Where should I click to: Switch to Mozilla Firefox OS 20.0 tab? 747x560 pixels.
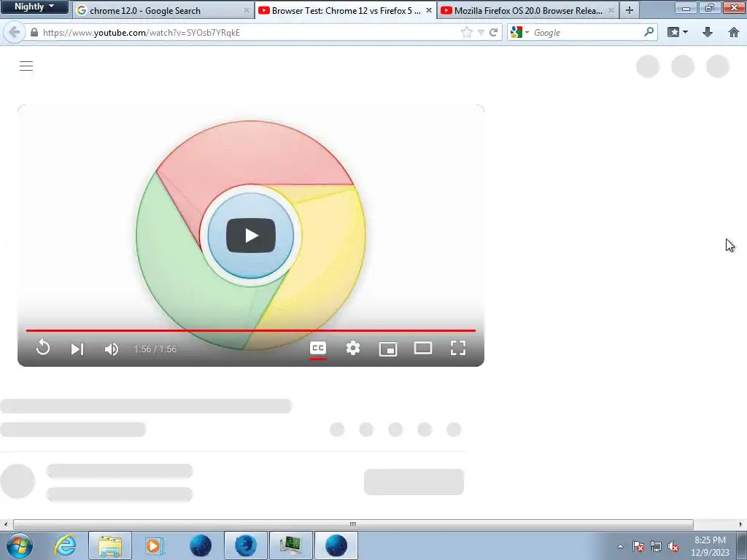pos(528,10)
